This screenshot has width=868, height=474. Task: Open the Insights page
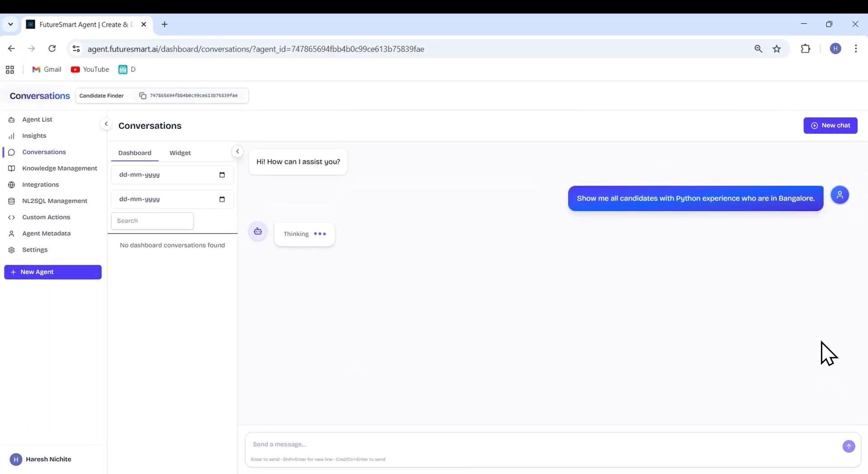pos(34,136)
